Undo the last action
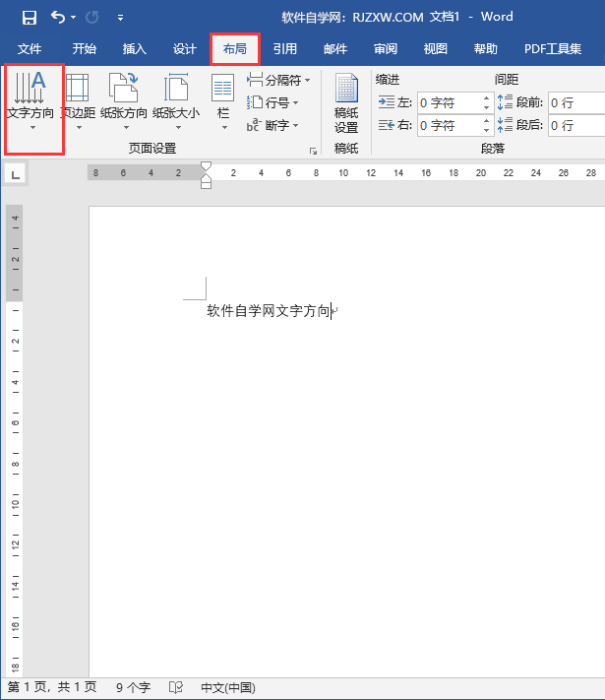The width and height of the screenshot is (605, 700). 58,17
